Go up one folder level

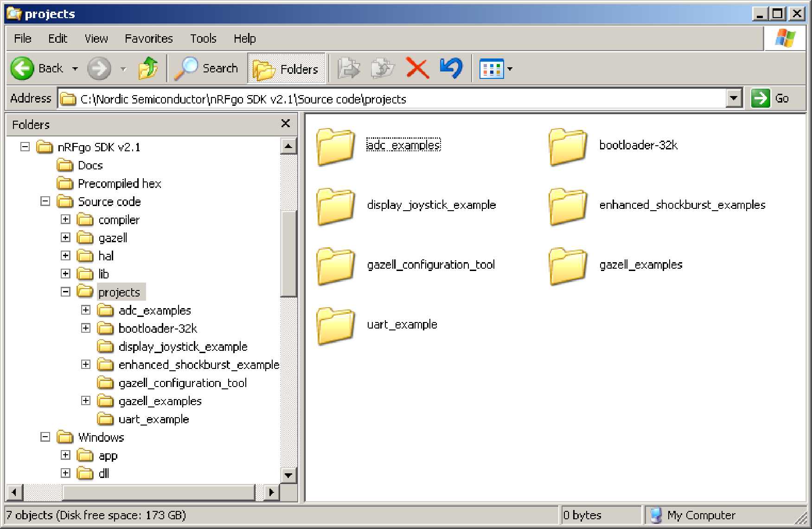click(148, 69)
